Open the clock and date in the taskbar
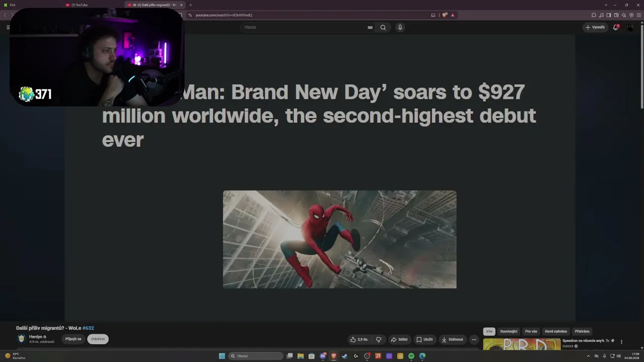 tap(631, 356)
